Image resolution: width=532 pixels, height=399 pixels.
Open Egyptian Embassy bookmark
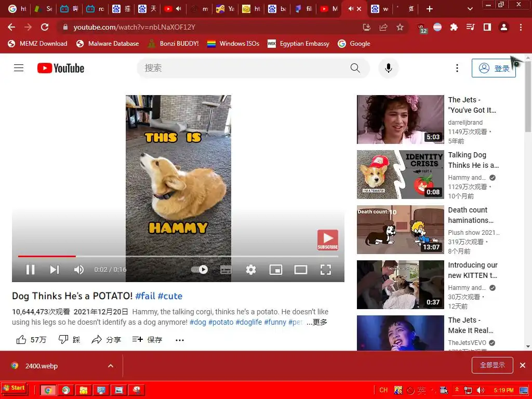(298, 44)
